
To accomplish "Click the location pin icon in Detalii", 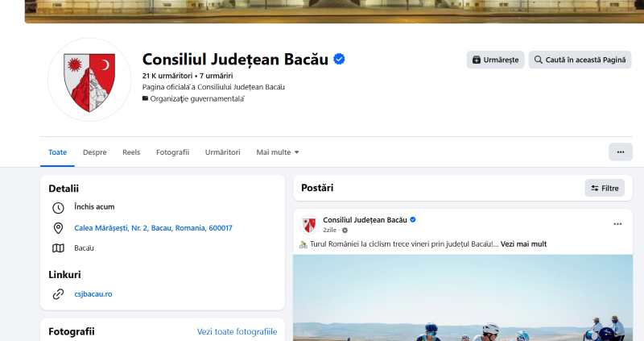I will [x=58, y=228].
